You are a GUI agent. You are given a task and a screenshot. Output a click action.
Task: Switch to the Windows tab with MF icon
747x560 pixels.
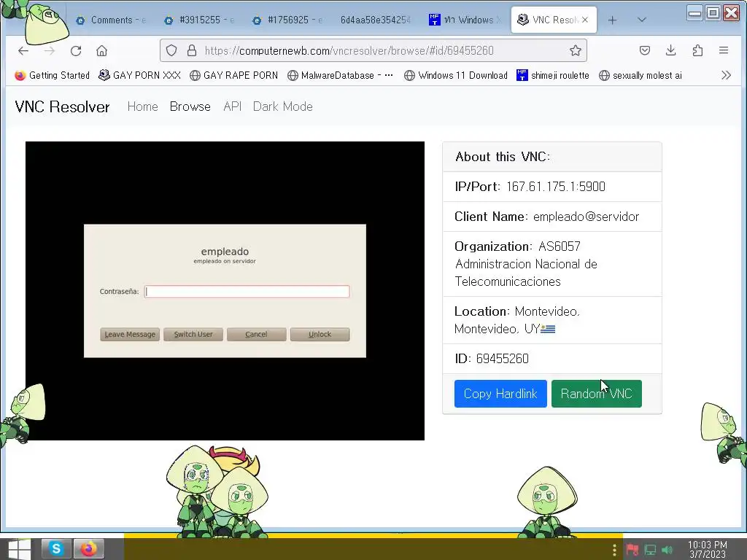464,20
